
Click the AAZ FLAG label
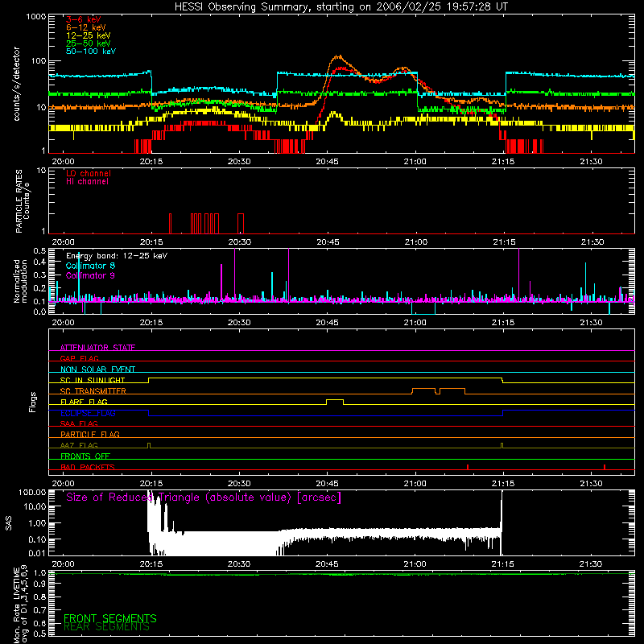pyautogui.click(x=79, y=445)
